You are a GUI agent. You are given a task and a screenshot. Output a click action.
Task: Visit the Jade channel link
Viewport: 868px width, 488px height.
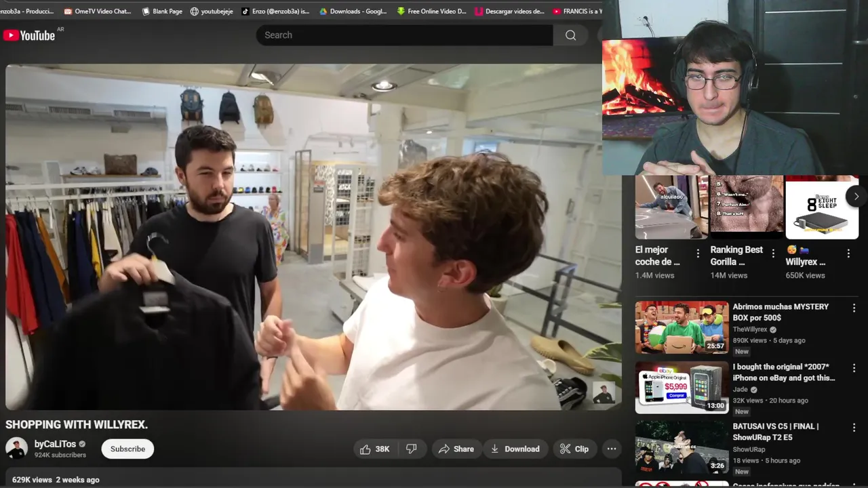[x=741, y=390]
